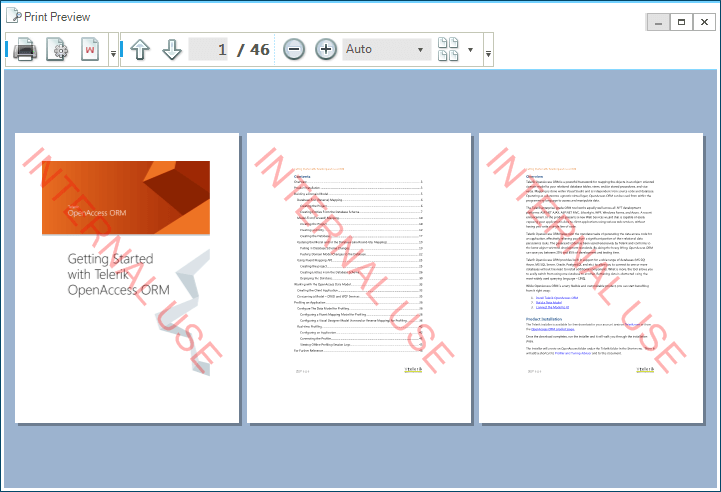
Task: Minimize the Print Preview window
Action: 658,22
